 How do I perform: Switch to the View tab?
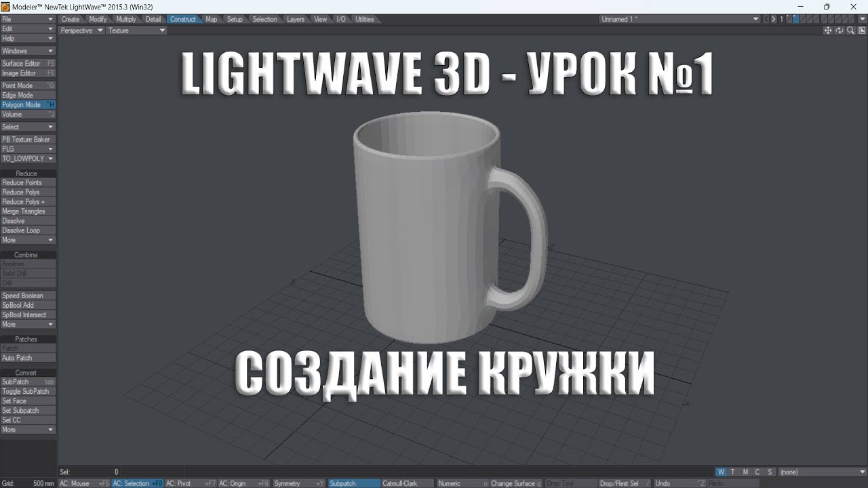click(321, 19)
